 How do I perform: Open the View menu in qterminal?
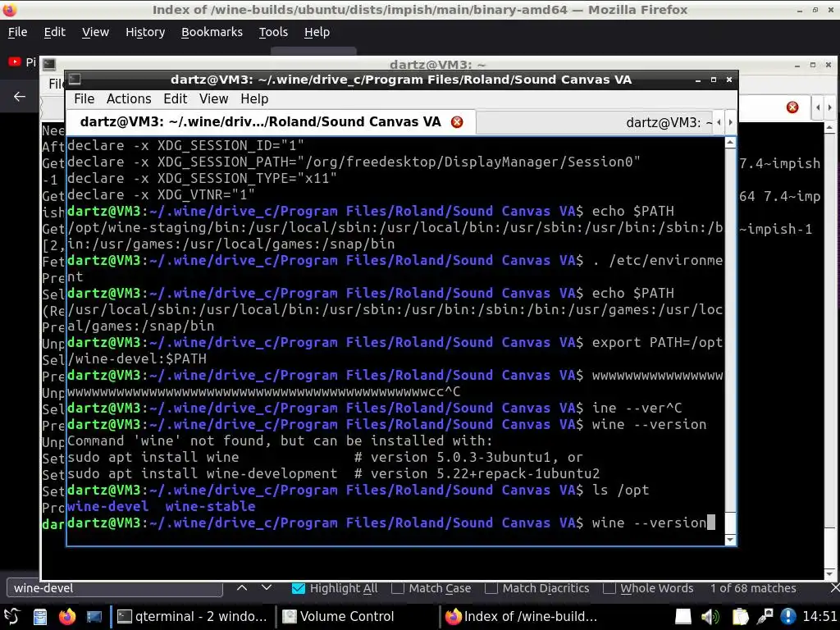tap(214, 99)
